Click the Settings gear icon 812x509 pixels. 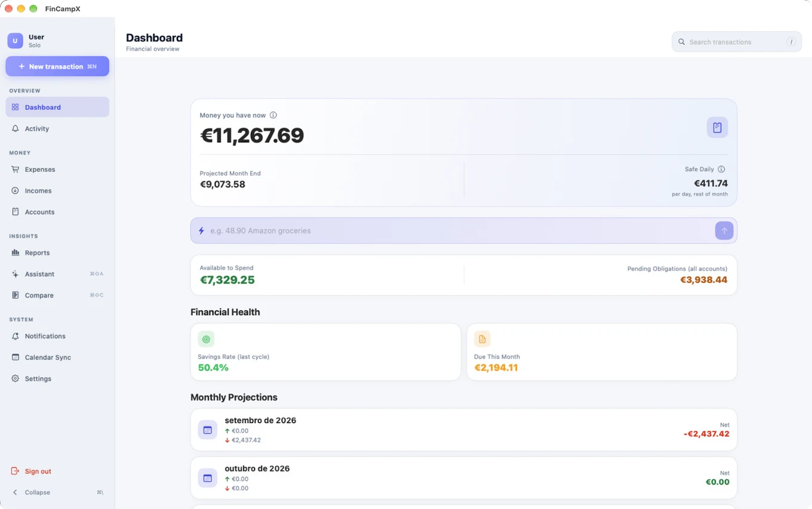click(16, 378)
